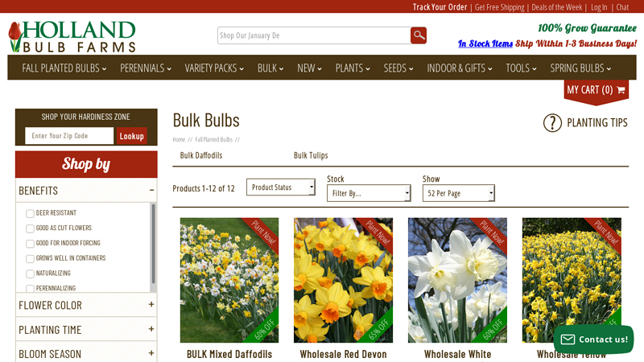Image resolution: width=644 pixels, height=362 pixels.
Task: Check the Deer Resistant checkbox
Action: point(30,213)
